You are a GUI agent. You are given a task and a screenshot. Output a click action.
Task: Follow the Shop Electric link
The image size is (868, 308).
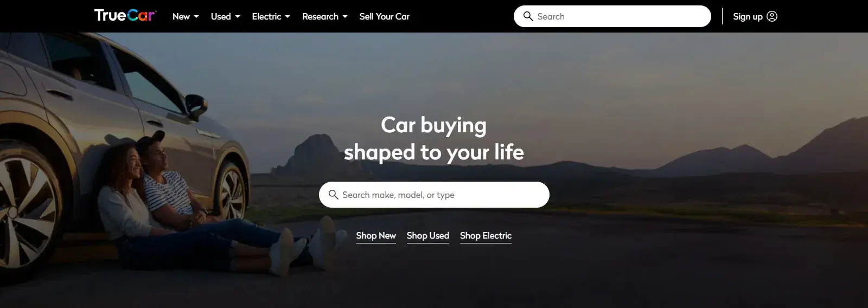486,236
